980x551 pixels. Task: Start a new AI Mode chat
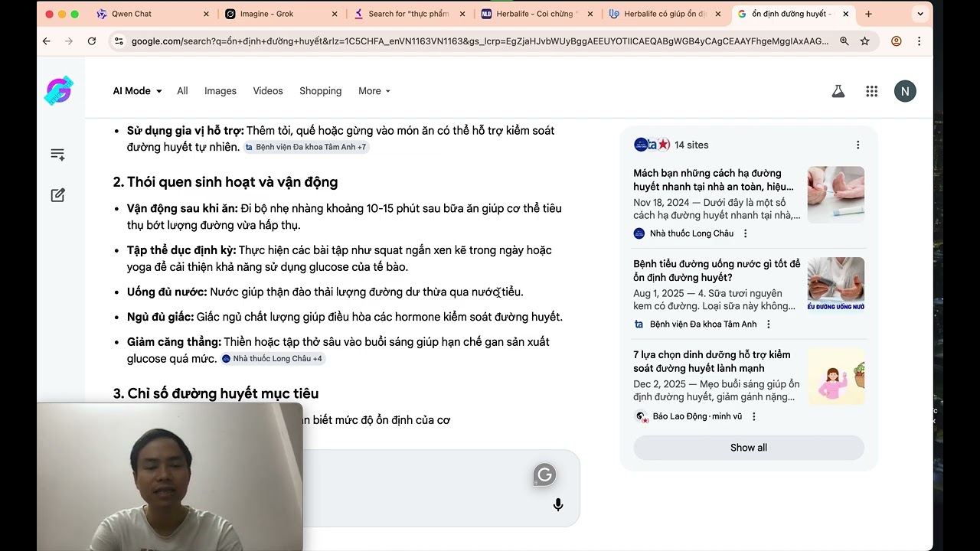[57, 195]
